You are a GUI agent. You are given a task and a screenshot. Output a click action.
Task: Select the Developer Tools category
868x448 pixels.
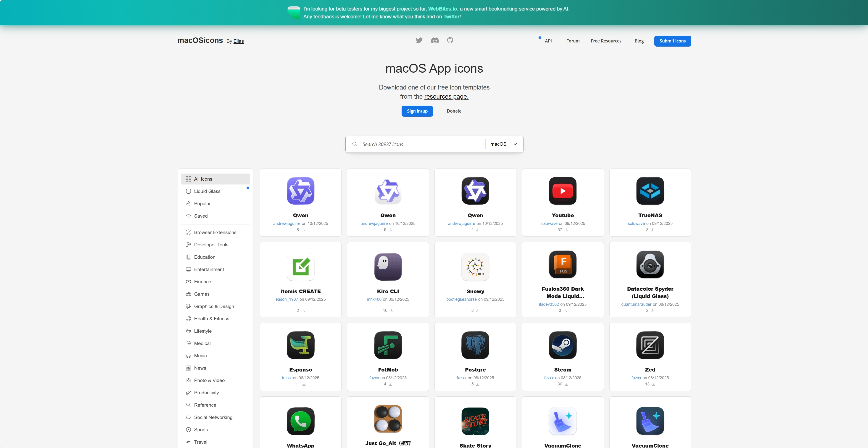coord(211,244)
